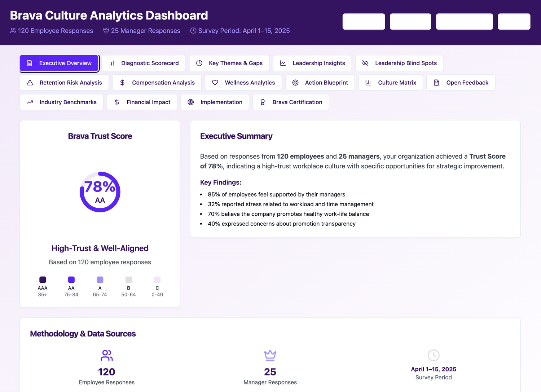Click the clock icon above April 1–15, 2025

434,355
